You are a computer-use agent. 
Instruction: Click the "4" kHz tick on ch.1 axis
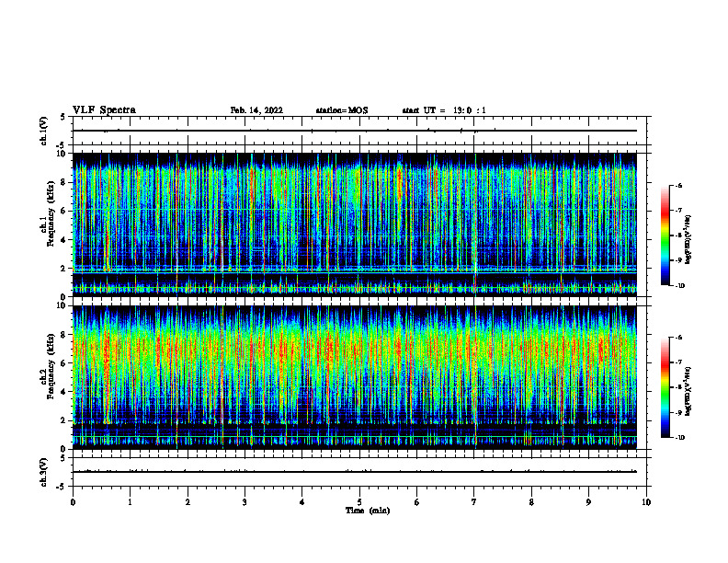pyautogui.click(x=64, y=240)
